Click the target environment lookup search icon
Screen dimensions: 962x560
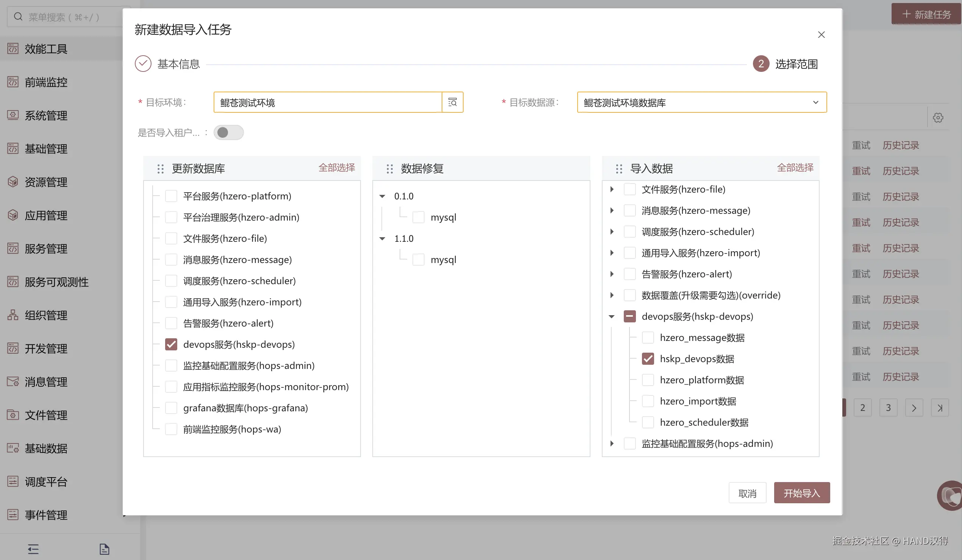point(452,102)
